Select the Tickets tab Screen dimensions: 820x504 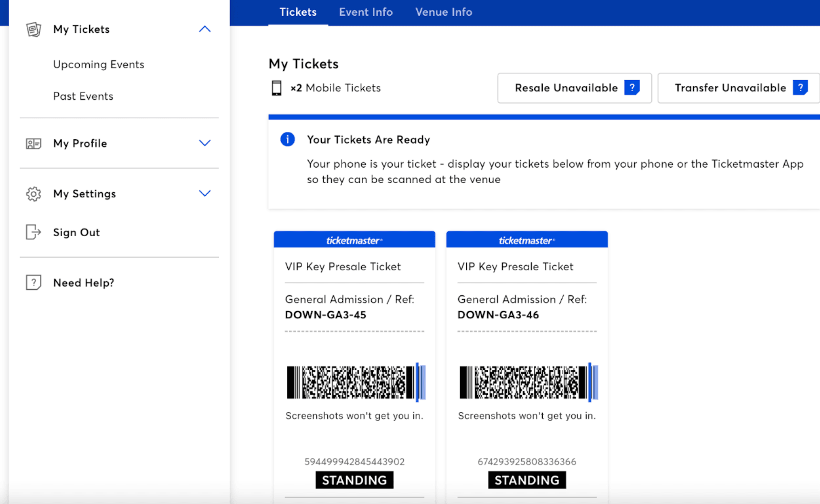(x=298, y=12)
